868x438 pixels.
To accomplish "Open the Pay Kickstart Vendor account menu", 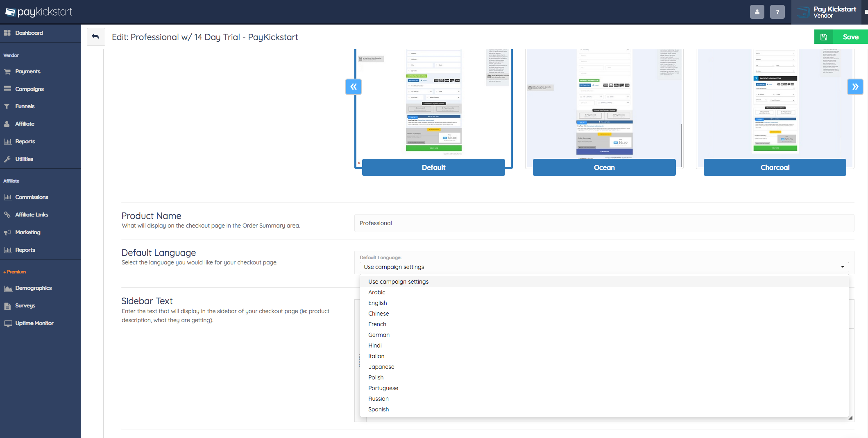I will [x=827, y=12].
